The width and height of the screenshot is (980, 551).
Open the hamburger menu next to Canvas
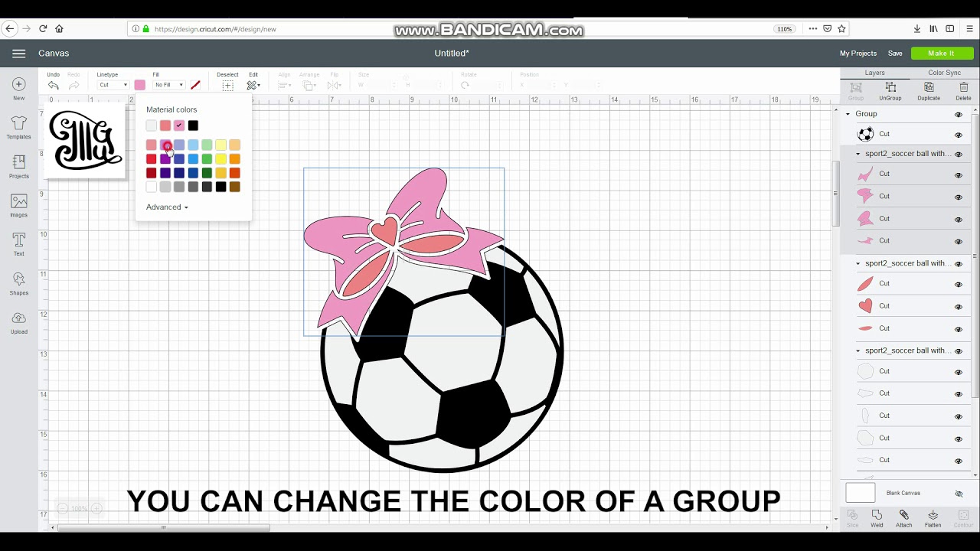point(18,54)
